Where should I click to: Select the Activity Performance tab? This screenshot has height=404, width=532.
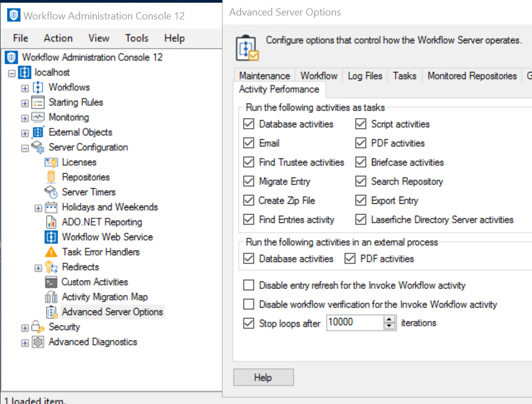pos(279,89)
